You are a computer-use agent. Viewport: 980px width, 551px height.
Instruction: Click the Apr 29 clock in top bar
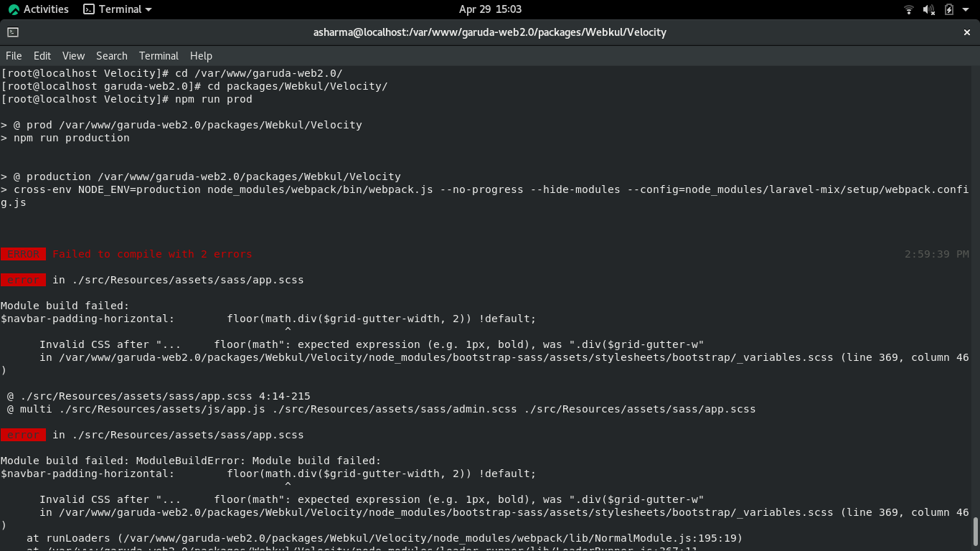[490, 9]
